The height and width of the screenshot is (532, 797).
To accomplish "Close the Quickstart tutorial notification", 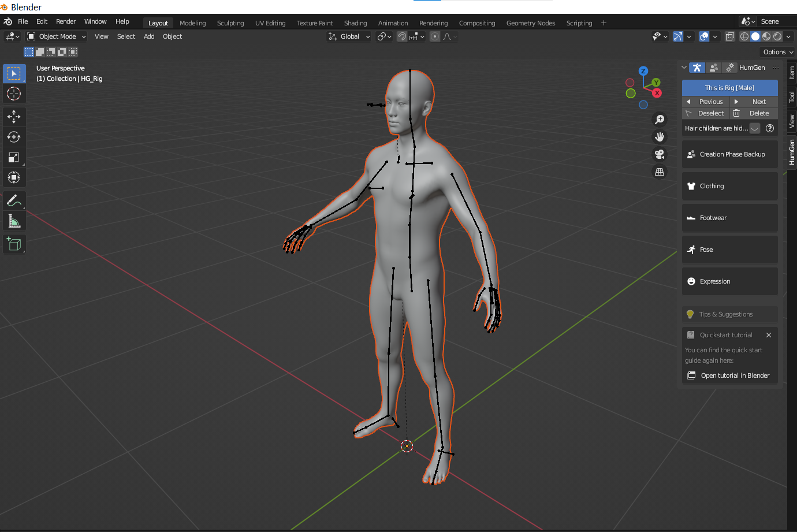I will [x=769, y=335].
